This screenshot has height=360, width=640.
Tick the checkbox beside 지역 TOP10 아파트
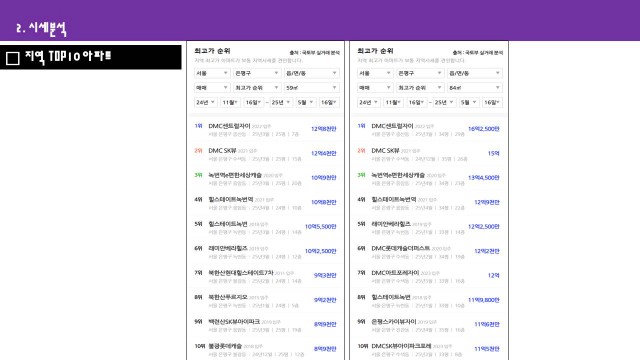coord(13,58)
